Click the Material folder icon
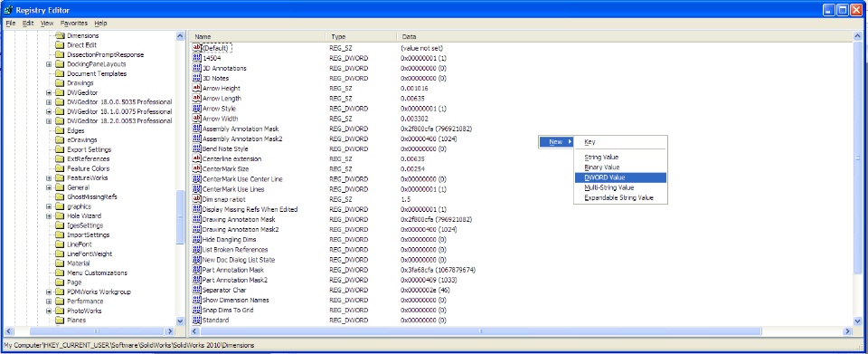The image size is (868, 354). [60, 263]
